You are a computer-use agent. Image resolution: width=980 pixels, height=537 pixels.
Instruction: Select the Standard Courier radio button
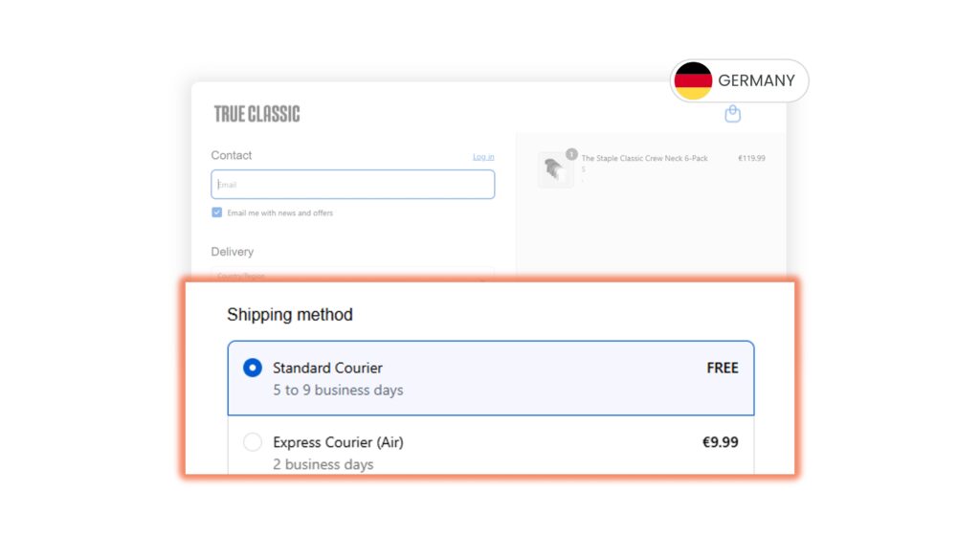coord(253,368)
